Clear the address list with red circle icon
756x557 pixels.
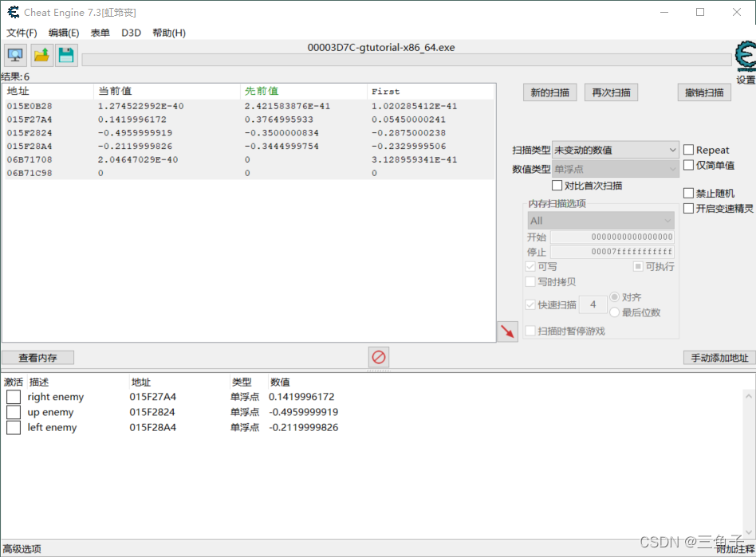click(379, 357)
